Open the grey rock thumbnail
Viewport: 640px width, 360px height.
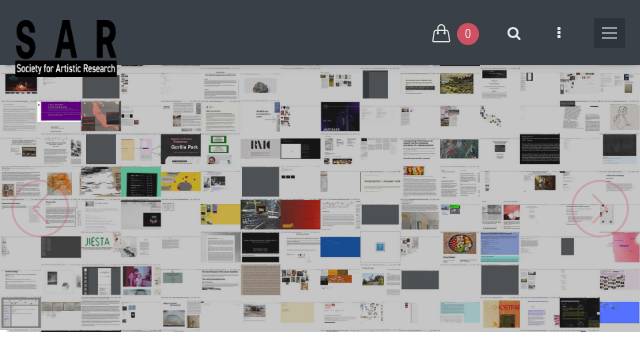coord(260,87)
